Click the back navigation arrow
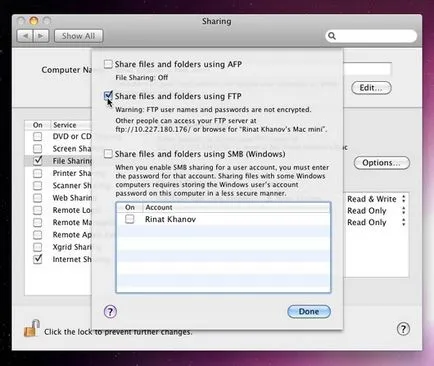The width and height of the screenshot is (434, 366). 25,36
